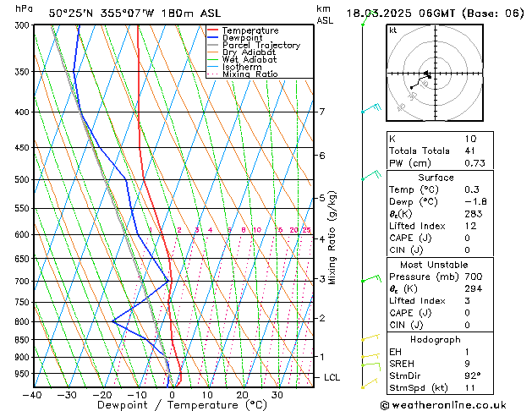The width and height of the screenshot is (532, 411).
Task: Select the surface Lifted Index value 12
Action: click(x=470, y=226)
